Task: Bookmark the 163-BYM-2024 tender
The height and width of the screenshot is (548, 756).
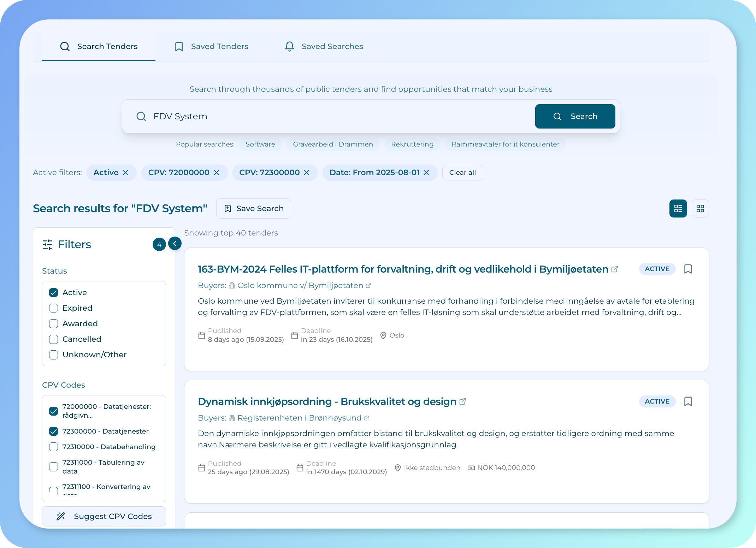Action: coord(688,269)
